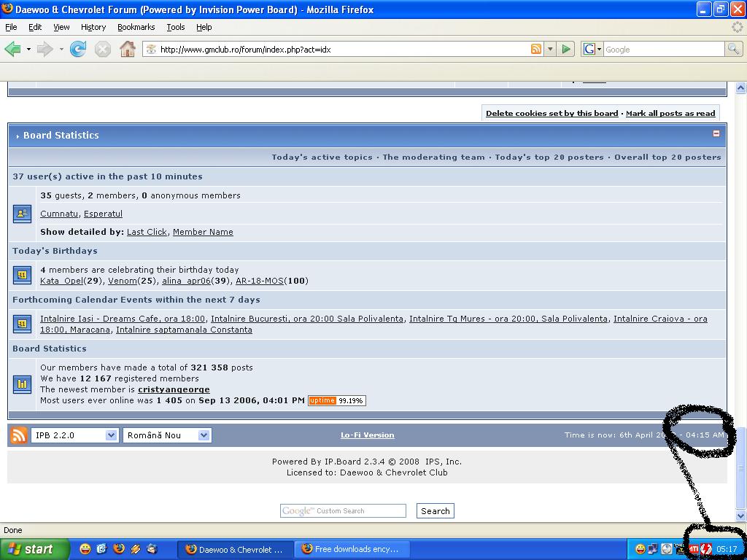Click the Search button under the custom search field

pos(435,511)
